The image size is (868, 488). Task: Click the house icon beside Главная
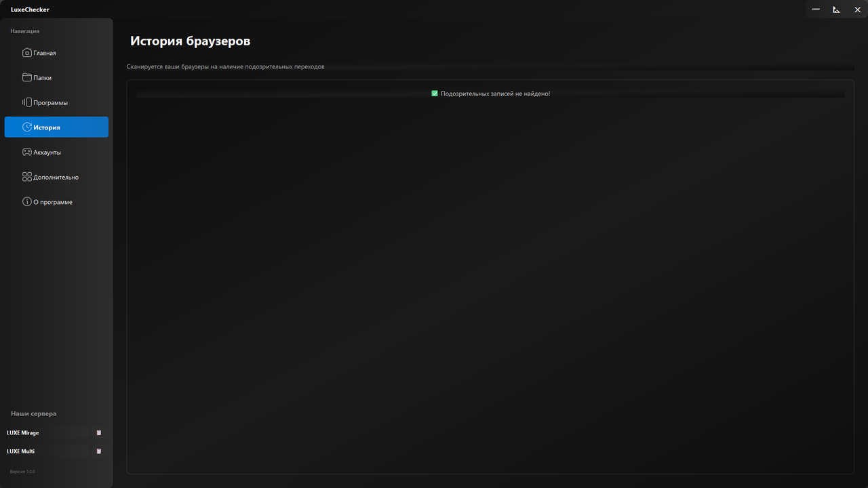click(x=27, y=53)
